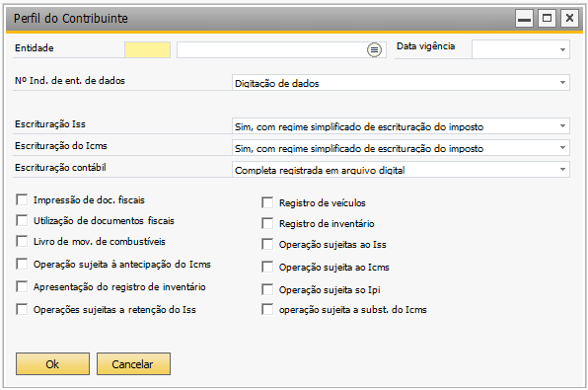This screenshot has height=390, width=588.
Task: Enable Impressão de doc. fiscais checkbox
Action: tap(22, 199)
